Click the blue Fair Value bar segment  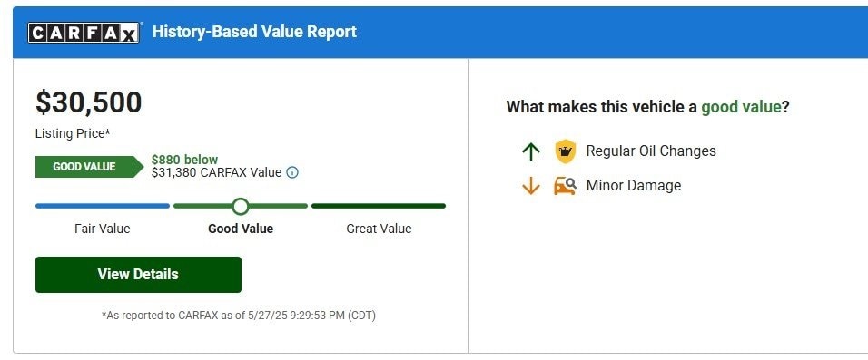(x=103, y=206)
